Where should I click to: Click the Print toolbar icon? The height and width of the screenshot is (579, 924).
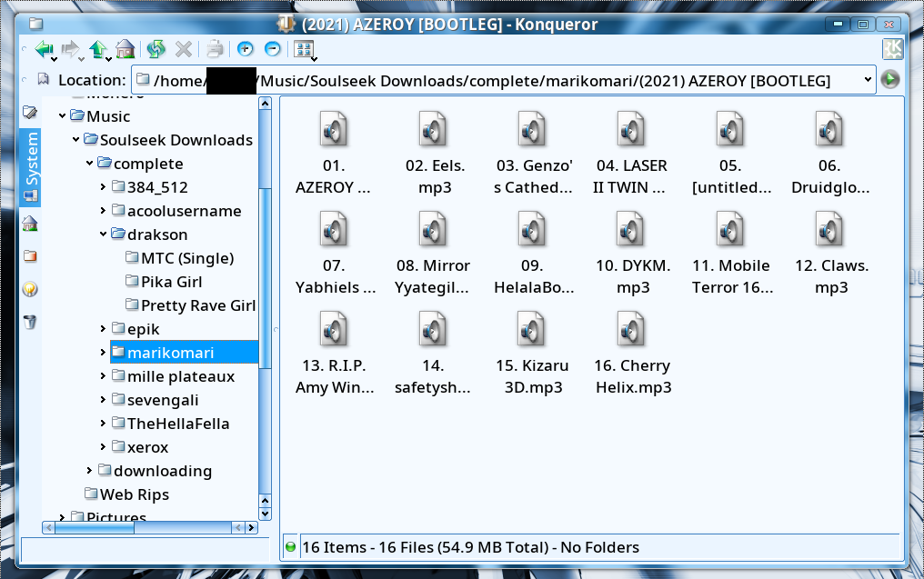pyautogui.click(x=215, y=49)
